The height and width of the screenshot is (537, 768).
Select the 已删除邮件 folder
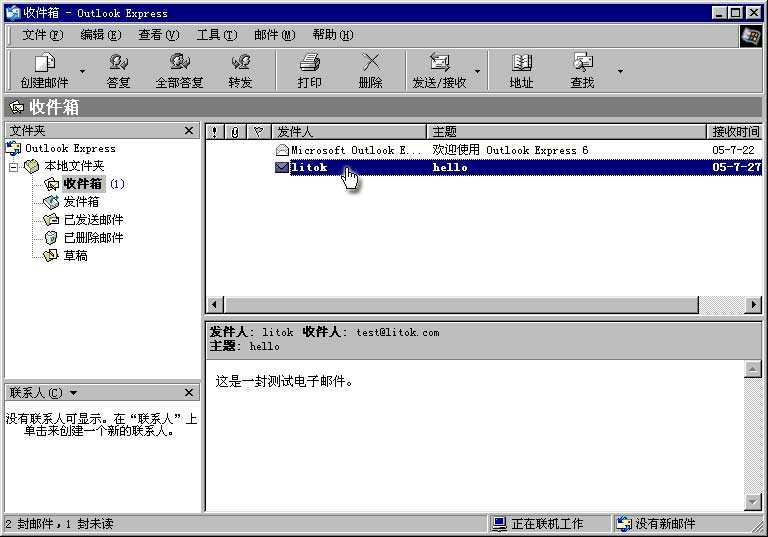tap(93, 238)
